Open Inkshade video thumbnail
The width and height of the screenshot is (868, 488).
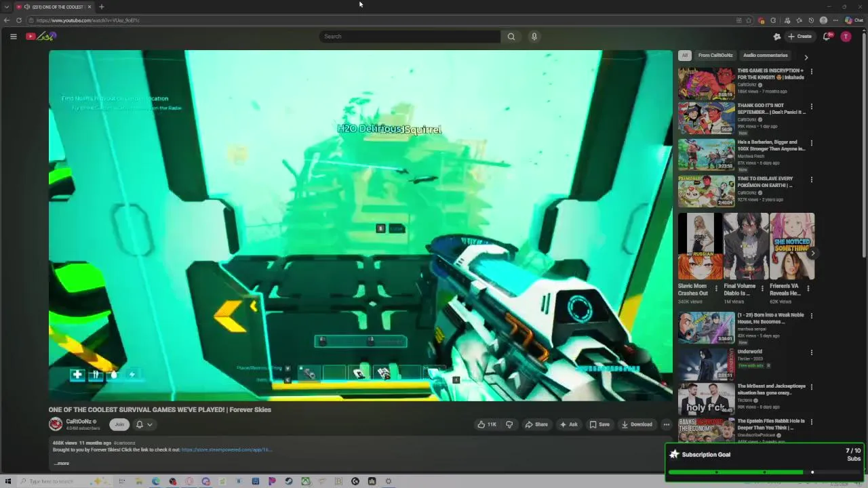pyautogui.click(x=706, y=83)
